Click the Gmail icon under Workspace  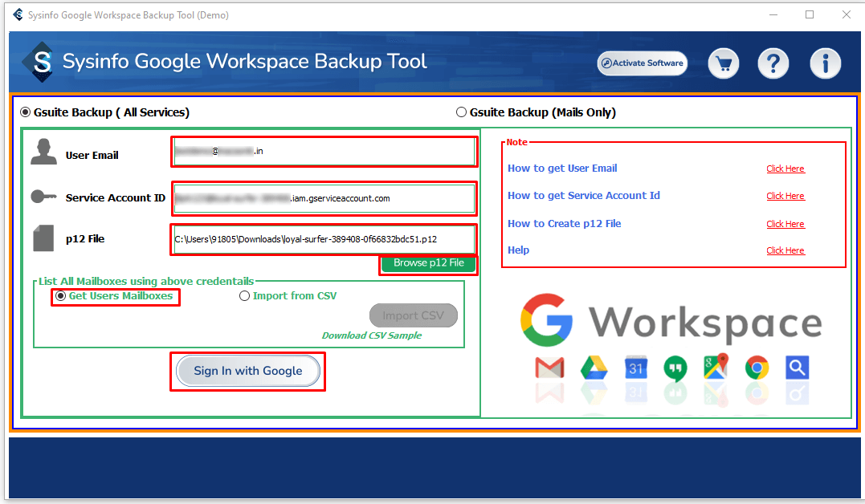[549, 368]
